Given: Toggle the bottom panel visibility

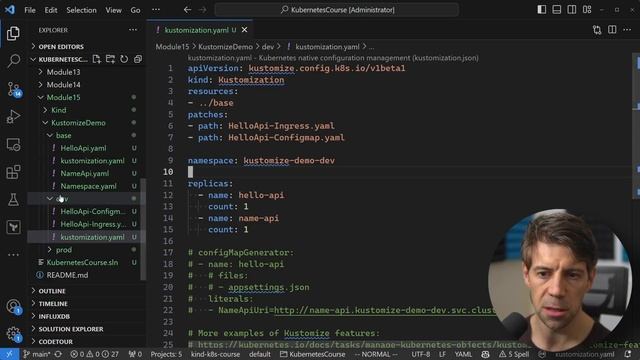Looking at the screenshot, I should (x=557, y=9).
